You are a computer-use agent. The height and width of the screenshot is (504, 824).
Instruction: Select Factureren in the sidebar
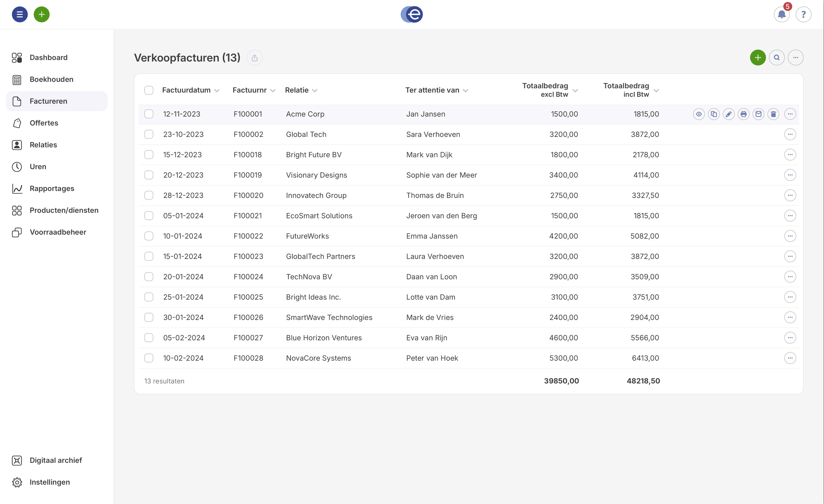click(x=57, y=101)
